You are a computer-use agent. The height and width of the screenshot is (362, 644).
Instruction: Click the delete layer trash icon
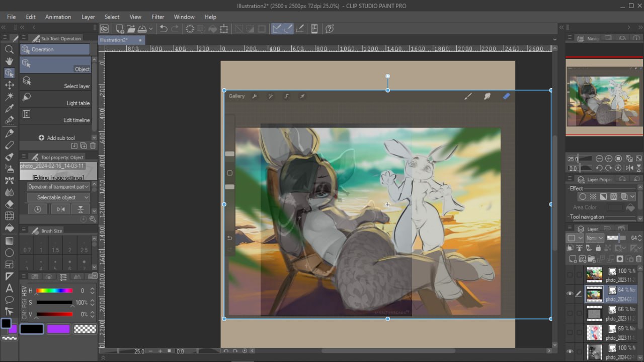point(639,259)
